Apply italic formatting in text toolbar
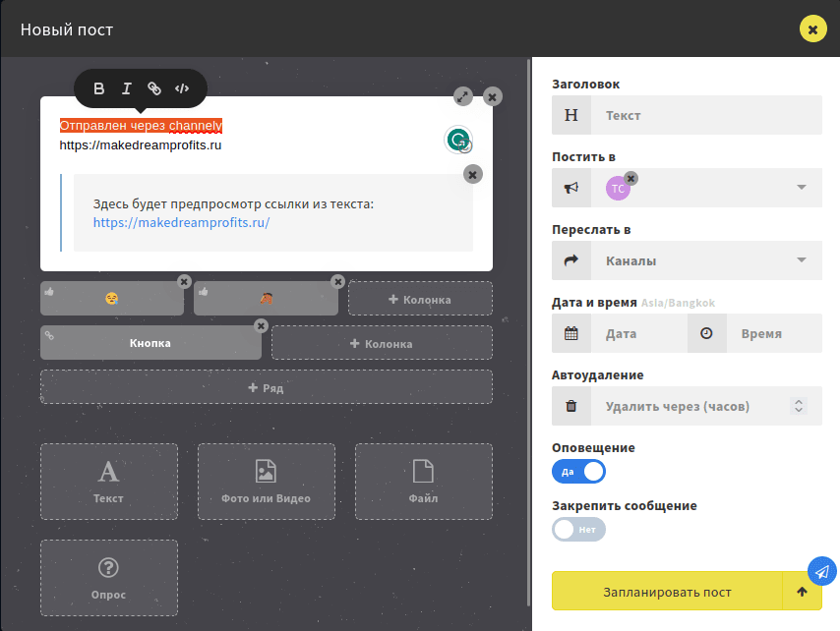This screenshot has width=840, height=631. tap(126, 88)
